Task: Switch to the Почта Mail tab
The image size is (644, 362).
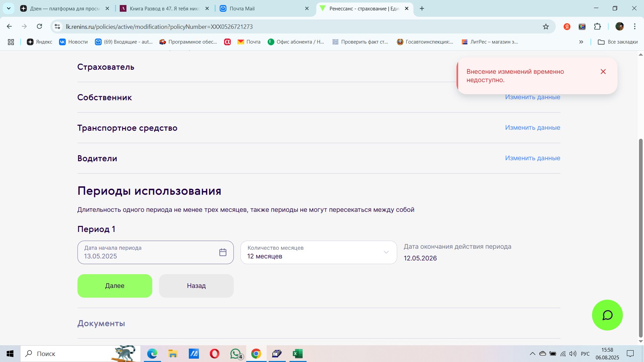Action: coord(265,9)
